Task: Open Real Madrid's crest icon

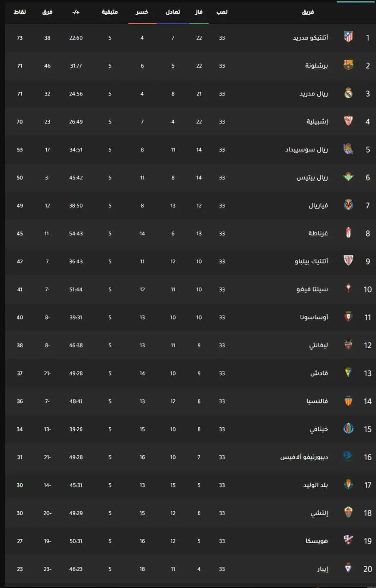Action: click(348, 93)
